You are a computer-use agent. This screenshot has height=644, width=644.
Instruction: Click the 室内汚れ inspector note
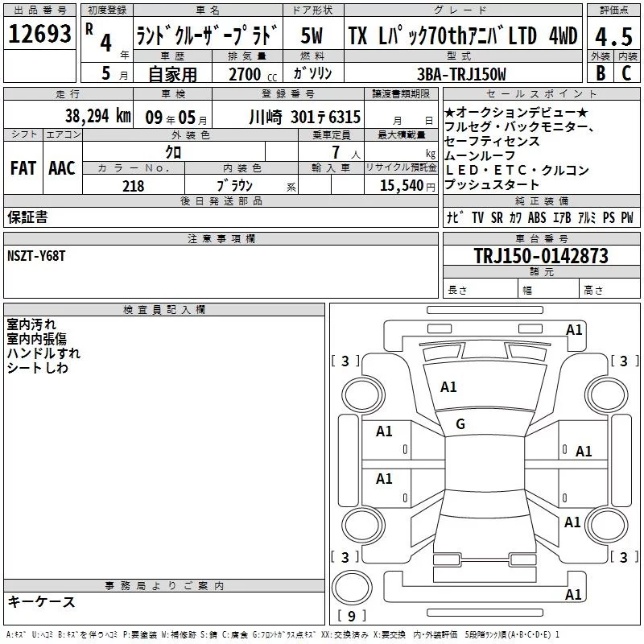[31, 324]
